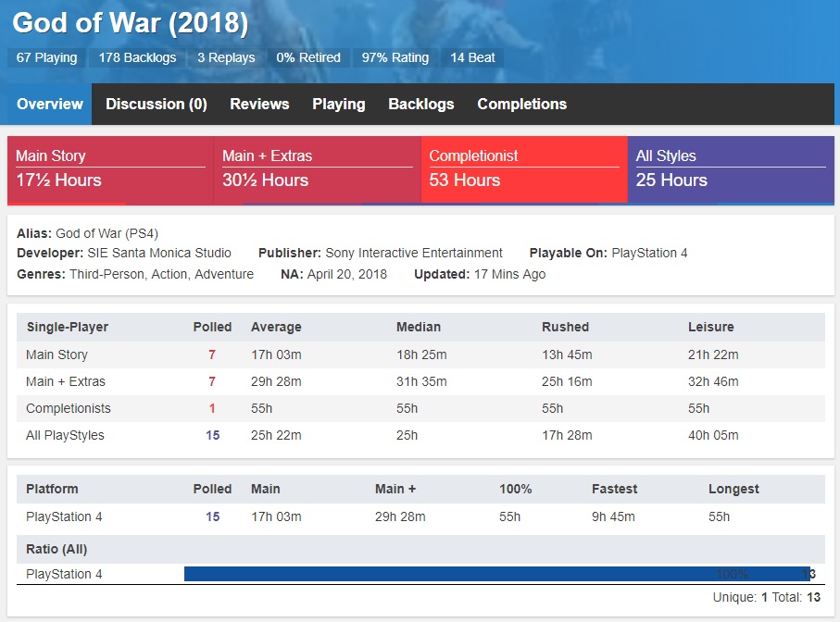Click the Main Story row label
The height and width of the screenshot is (622, 840).
pyautogui.click(x=56, y=355)
